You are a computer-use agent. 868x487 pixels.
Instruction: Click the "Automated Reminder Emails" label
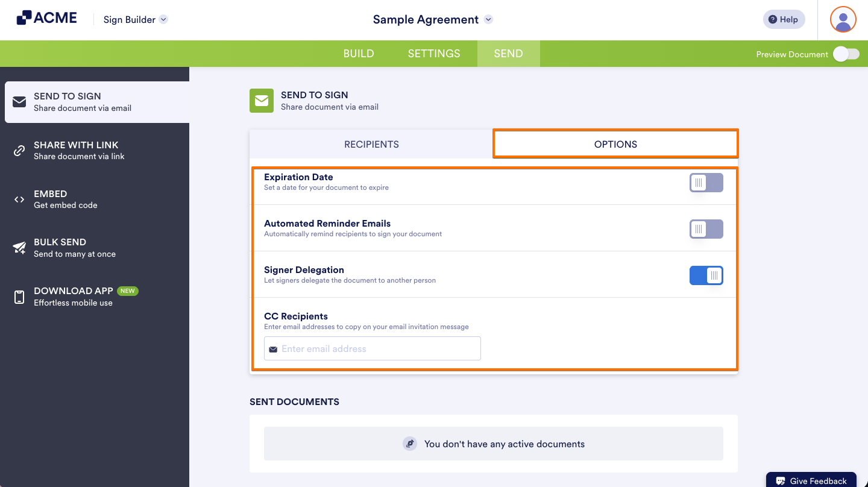pos(327,224)
